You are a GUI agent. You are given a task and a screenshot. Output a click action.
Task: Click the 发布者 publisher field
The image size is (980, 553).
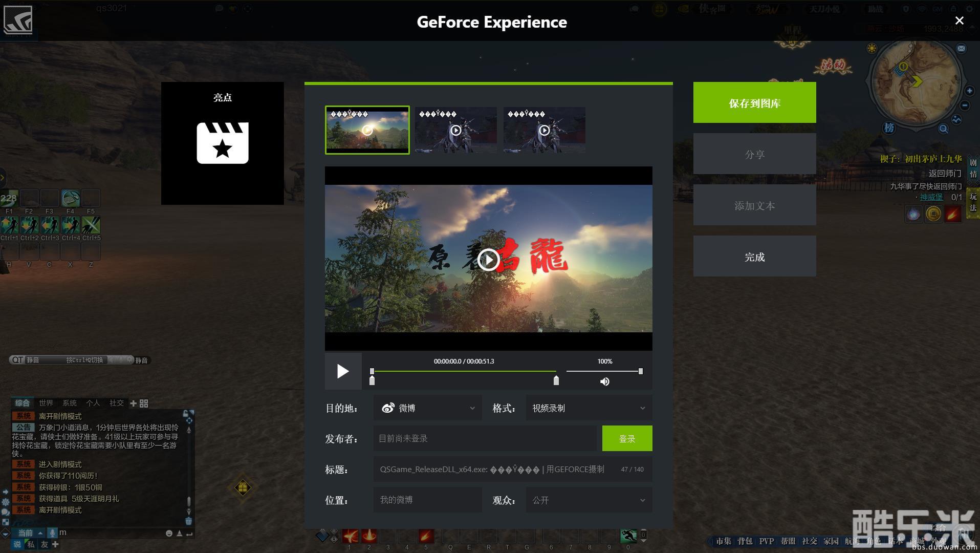click(485, 438)
